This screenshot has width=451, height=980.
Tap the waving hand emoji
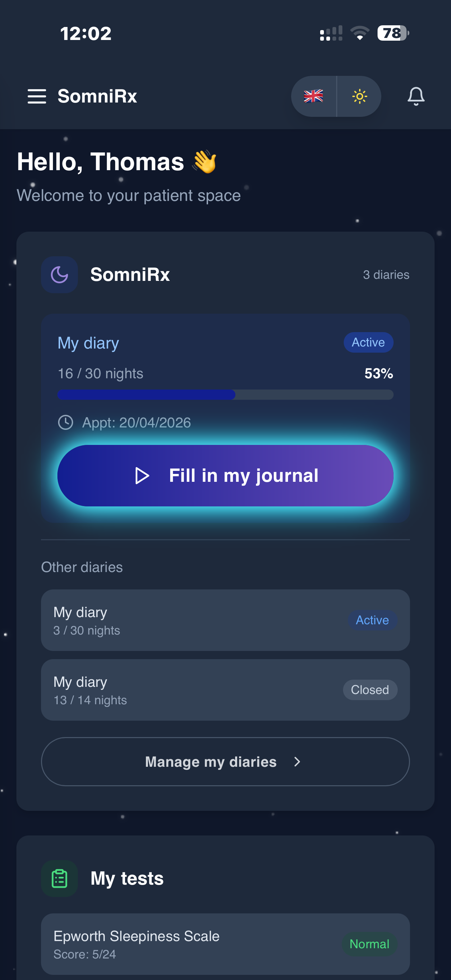[x=205, y=162]
